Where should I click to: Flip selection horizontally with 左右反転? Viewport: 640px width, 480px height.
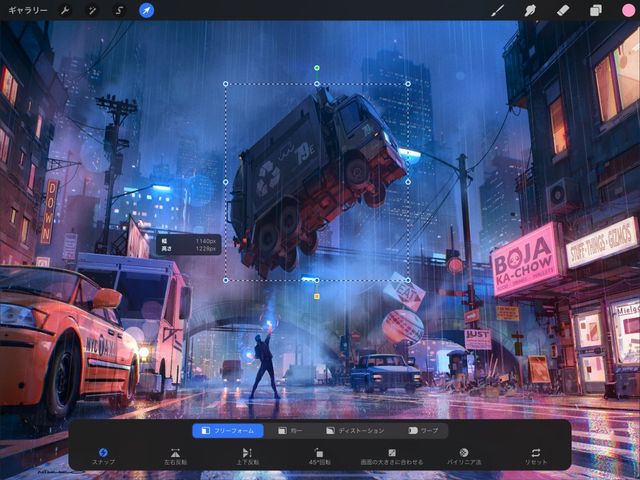[175, 456]
